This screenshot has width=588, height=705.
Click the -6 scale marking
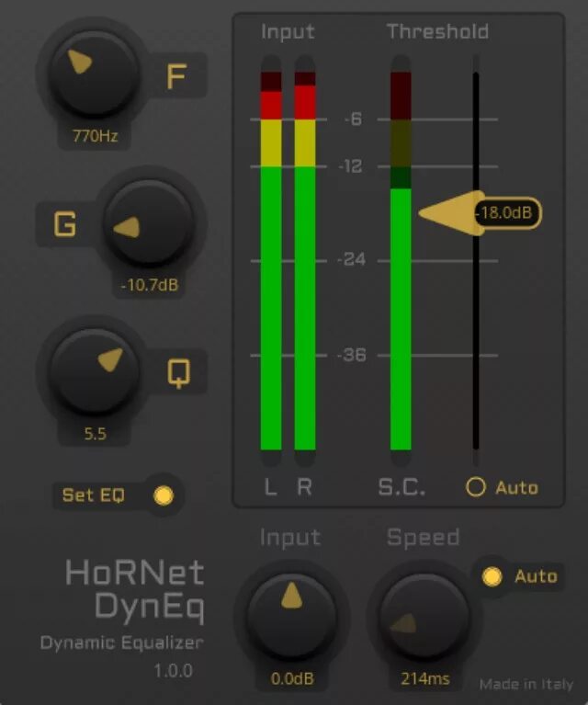click(354, 119)
